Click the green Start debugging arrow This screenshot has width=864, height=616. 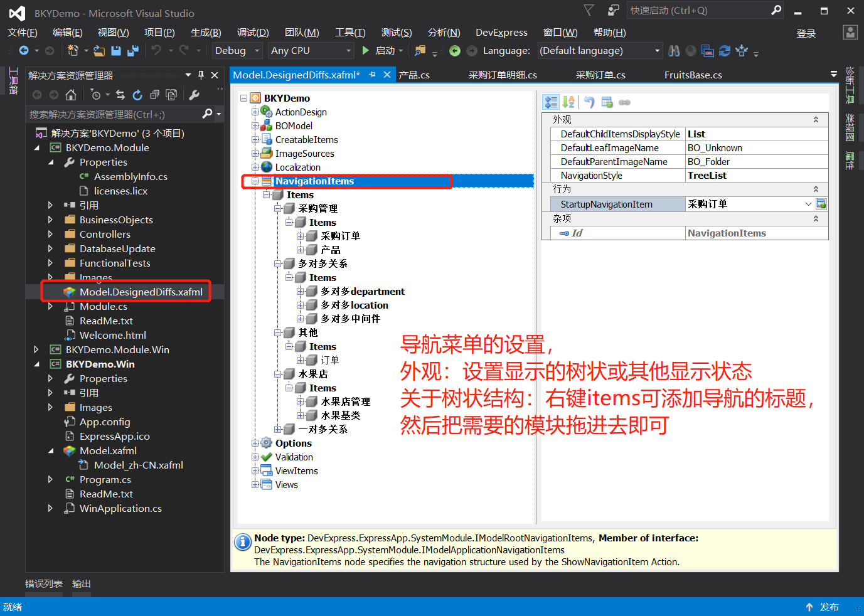(366, 50)
